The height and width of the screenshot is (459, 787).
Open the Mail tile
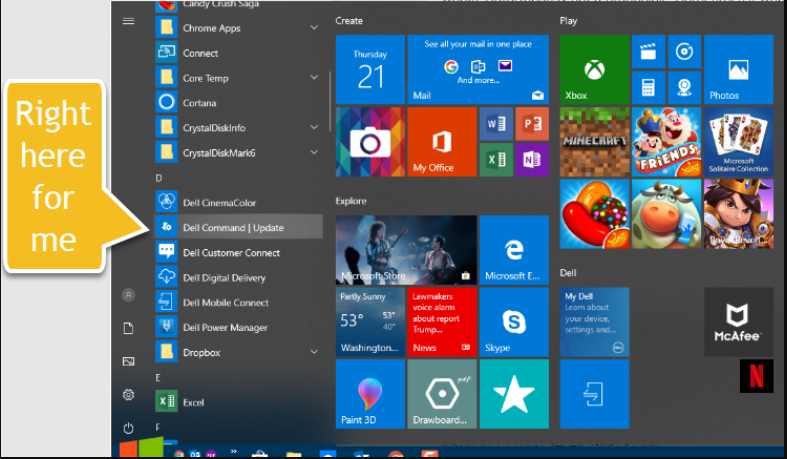[478, 70]
